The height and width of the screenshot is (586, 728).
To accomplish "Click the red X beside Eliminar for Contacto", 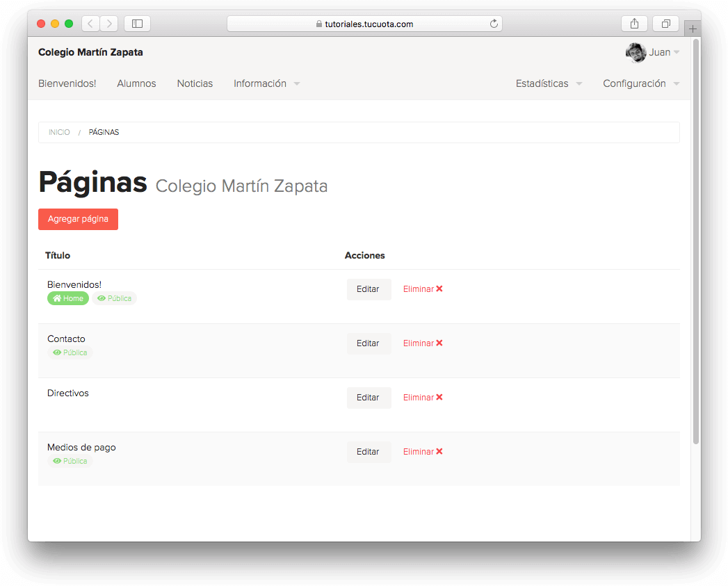I will point(439,343).
